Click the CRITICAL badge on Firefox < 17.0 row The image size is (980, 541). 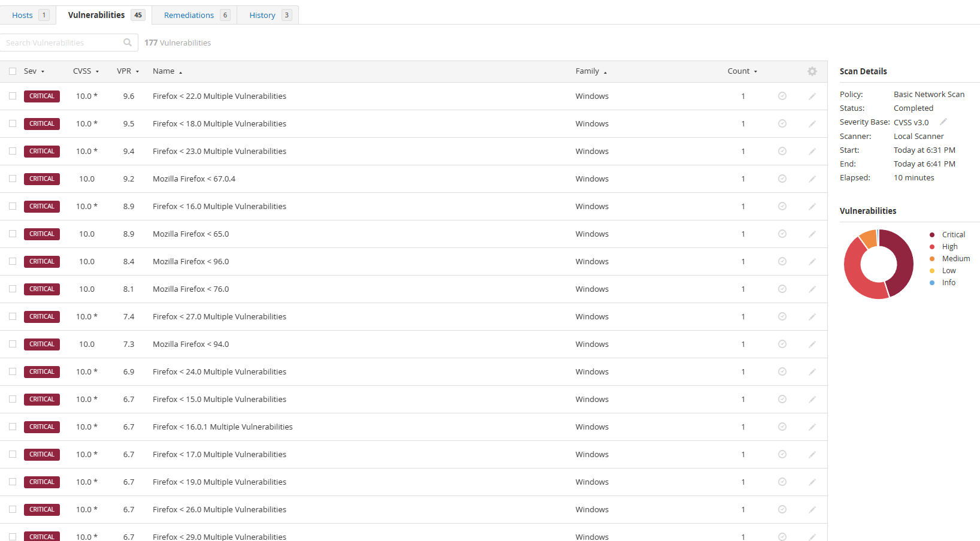pyautogui.click(x=42, y=454)
